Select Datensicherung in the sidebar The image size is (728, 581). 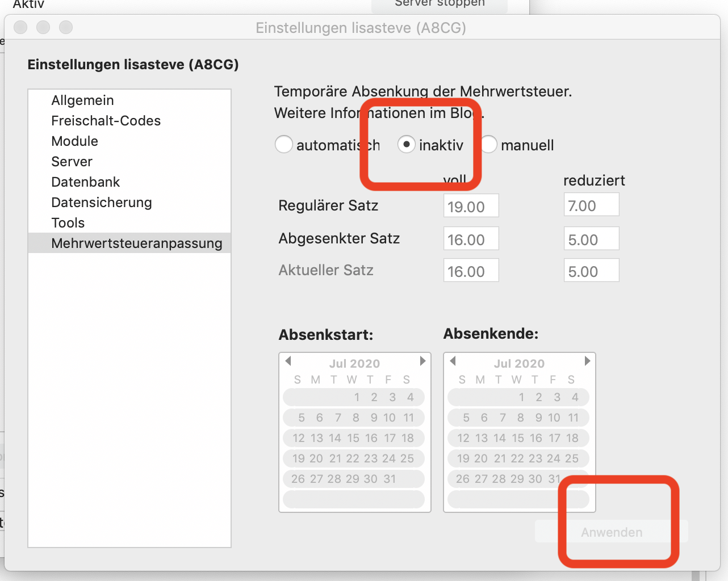101,203
